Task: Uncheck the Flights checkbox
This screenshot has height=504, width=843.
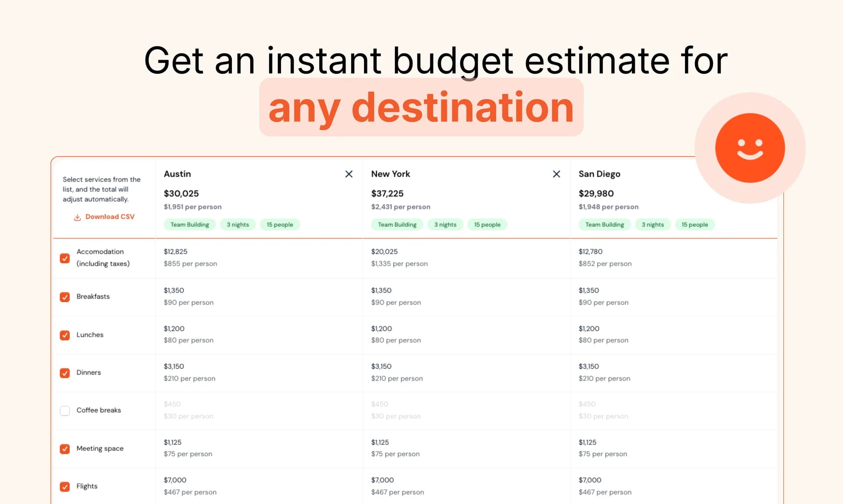Action: 65,486
